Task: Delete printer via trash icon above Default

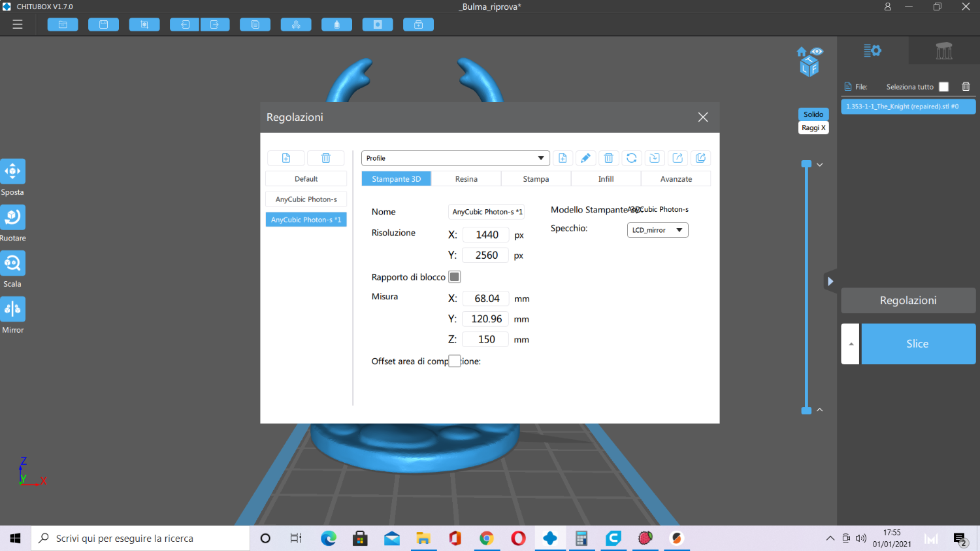Action: coord(326,158)
